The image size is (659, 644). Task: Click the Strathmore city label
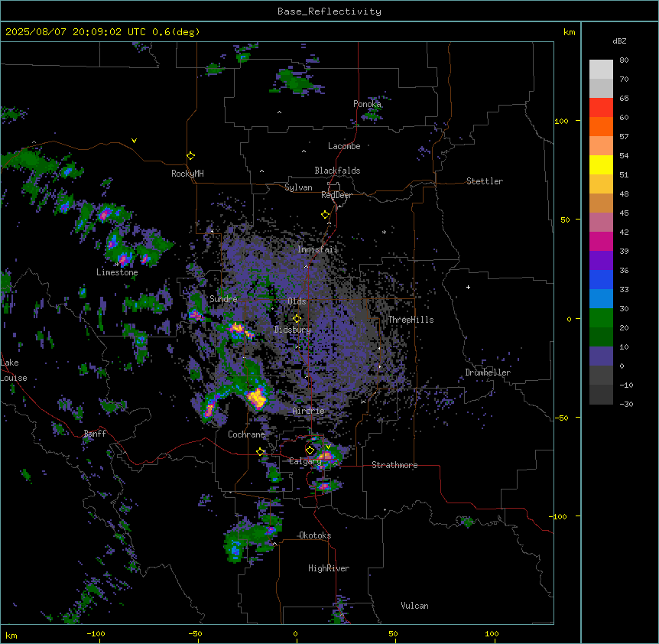pos(394,465)
